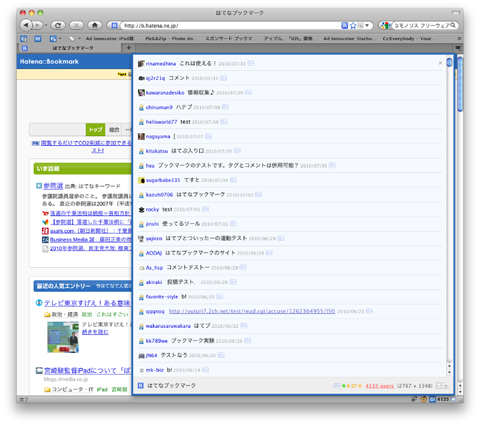Click yajicco's avatar icon

141,239
